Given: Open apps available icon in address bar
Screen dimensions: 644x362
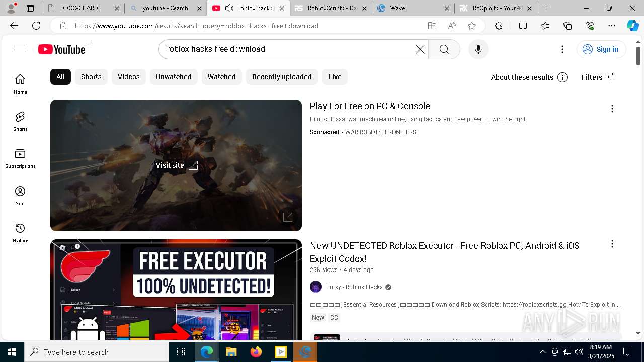Looking at the screenshot, I should [x=432, y=26].
